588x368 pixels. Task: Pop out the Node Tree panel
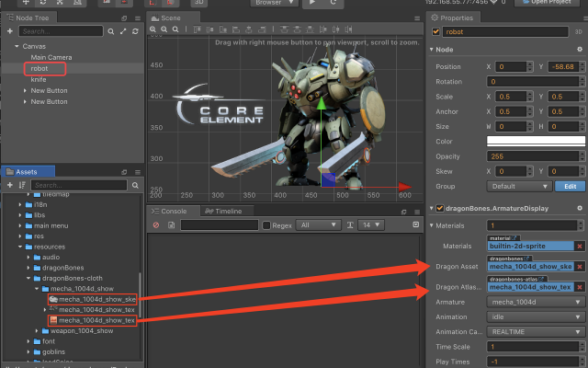click(x=124, y=18)
